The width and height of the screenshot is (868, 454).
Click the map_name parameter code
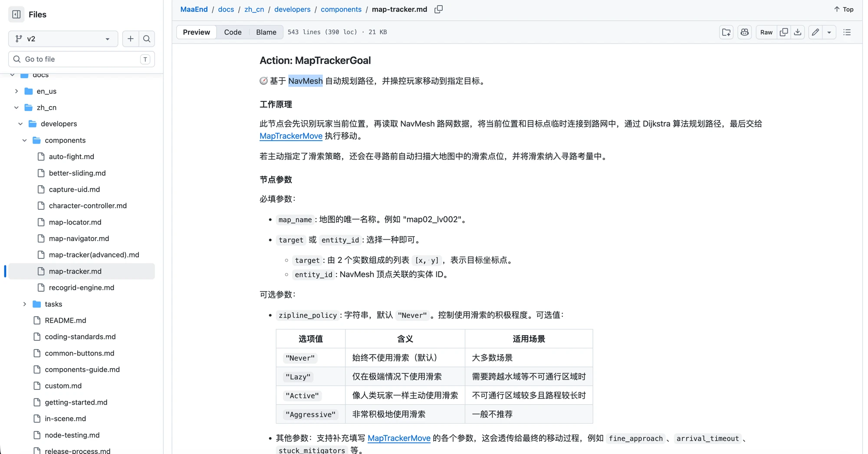point(295,220)
